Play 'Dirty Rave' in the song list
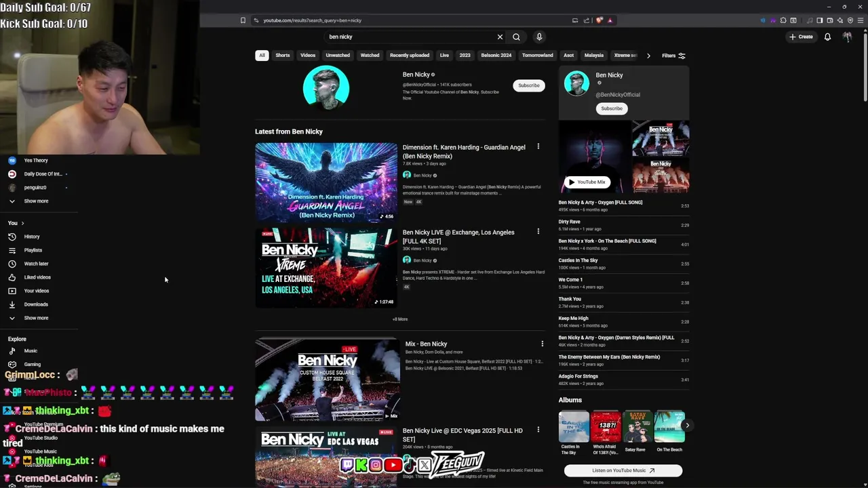The width and height of the screenshot is (868, 488). tap(623, 225)
